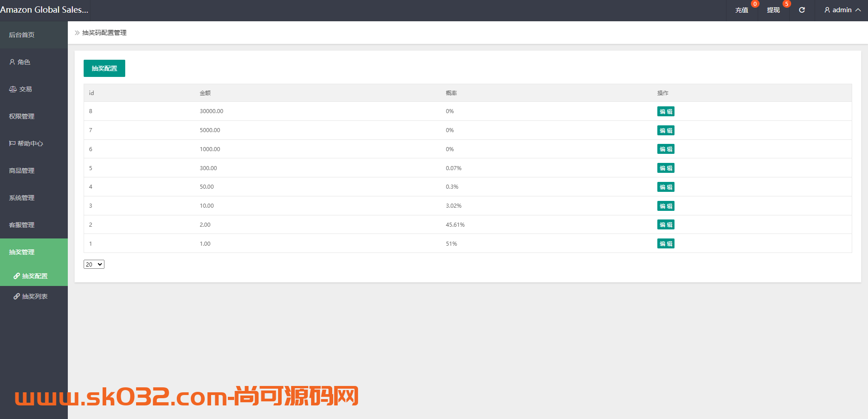The height and width of the screenshot is (419, 868).
Task: Expand 权限管理 in sidebar
Action: [34, 116]
